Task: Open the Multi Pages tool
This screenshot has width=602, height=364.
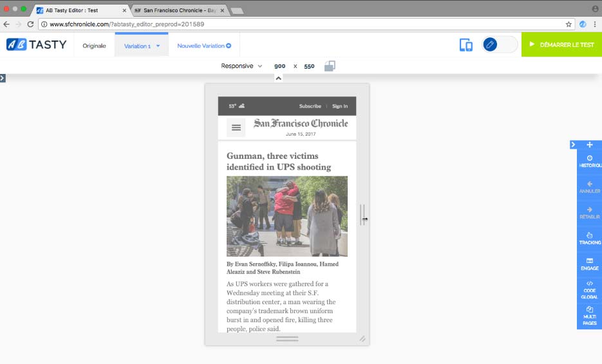Action: pyautogui.click(x=590, y=316)
